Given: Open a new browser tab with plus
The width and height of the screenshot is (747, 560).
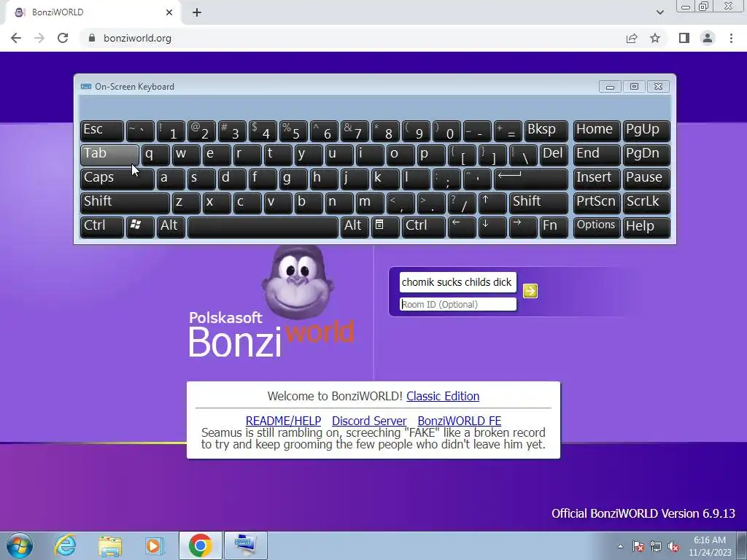Looking at the screenshot, I should (197, 12).
